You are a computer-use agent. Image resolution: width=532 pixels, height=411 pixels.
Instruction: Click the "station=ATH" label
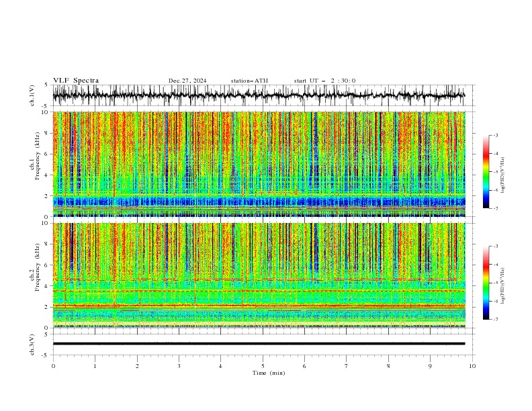249,81
